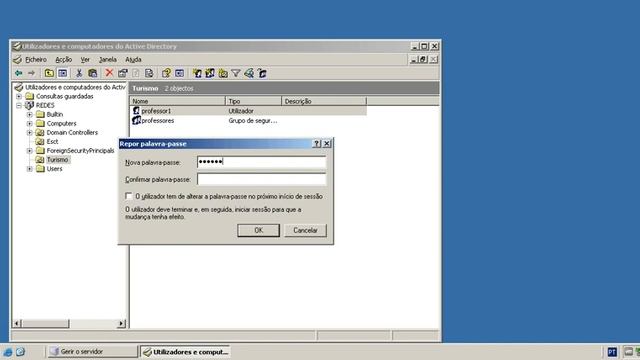This screenshot has width=640, height=360.
Task: Expand the Computers folder node
Action: coord(29,123)
